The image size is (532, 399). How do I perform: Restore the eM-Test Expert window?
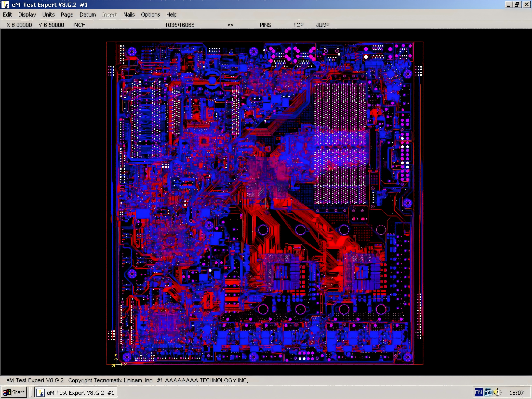[517, 5]
